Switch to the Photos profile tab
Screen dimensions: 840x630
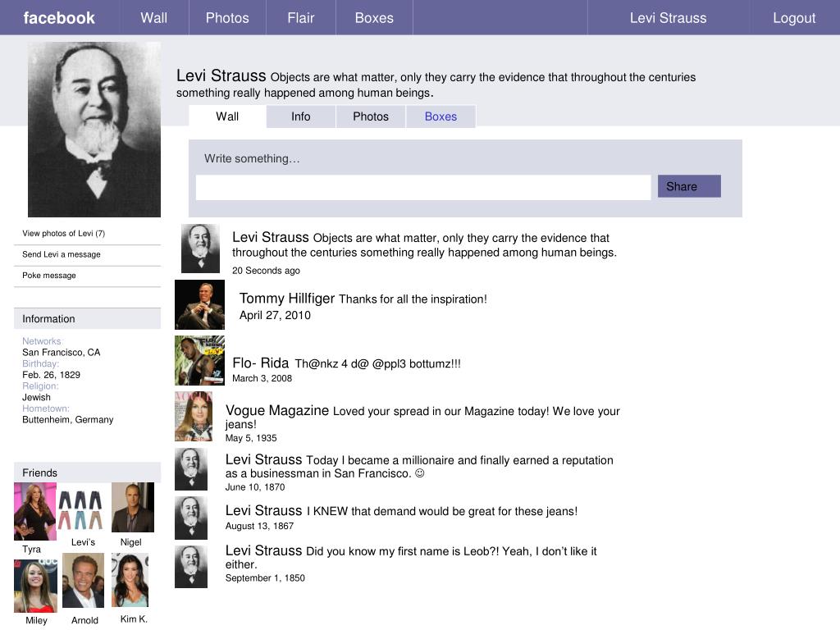pos(371,116)
